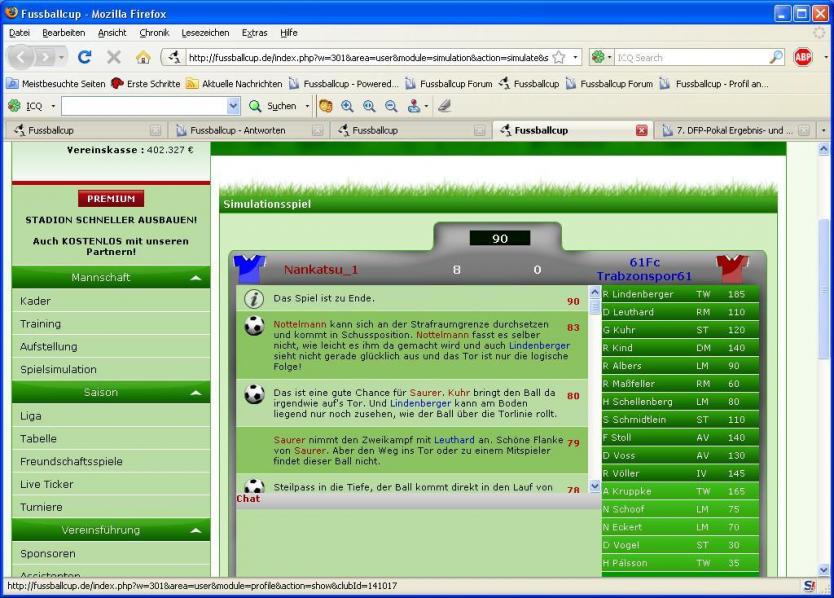Click the red away jersey icon
This screenshot has height=598, width=834.
coord(731,268)
